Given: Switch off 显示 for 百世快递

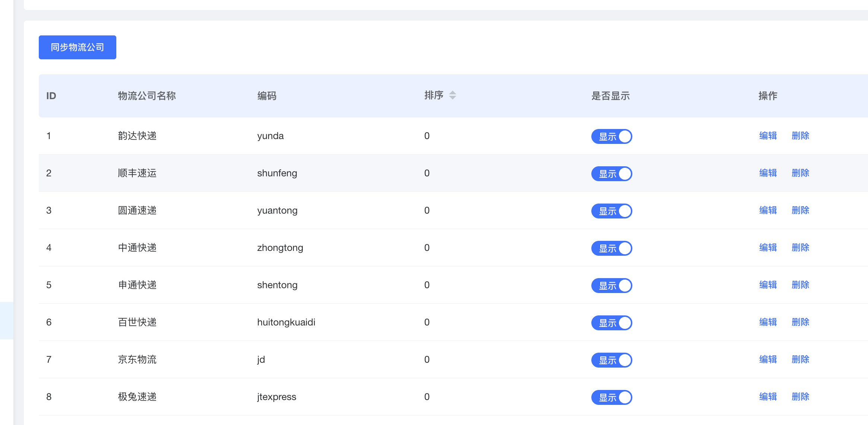Looking at the screenshot, I should pos(611,323).
